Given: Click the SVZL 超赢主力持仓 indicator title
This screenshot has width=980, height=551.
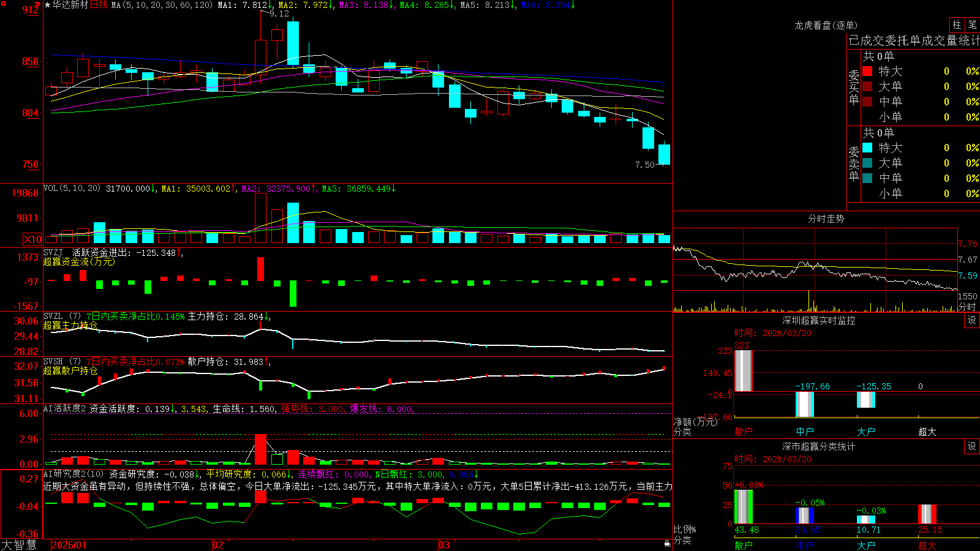Looking at the screenshot, I should 70,325.
